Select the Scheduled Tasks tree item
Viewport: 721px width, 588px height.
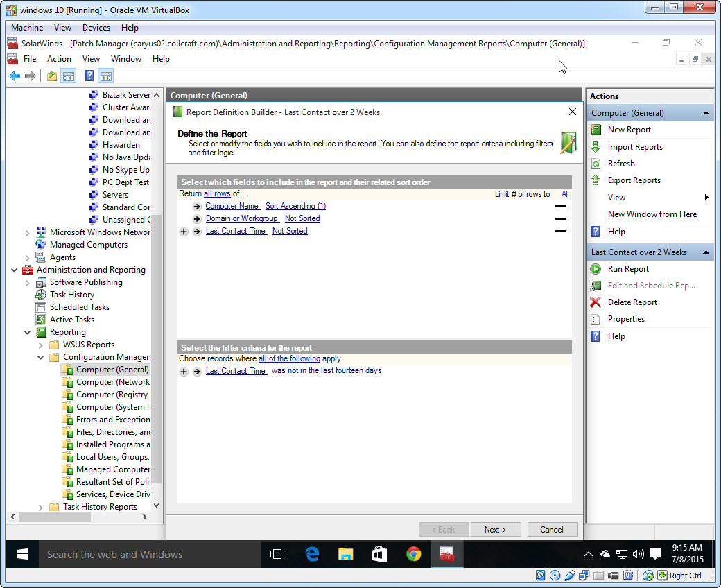80,307
